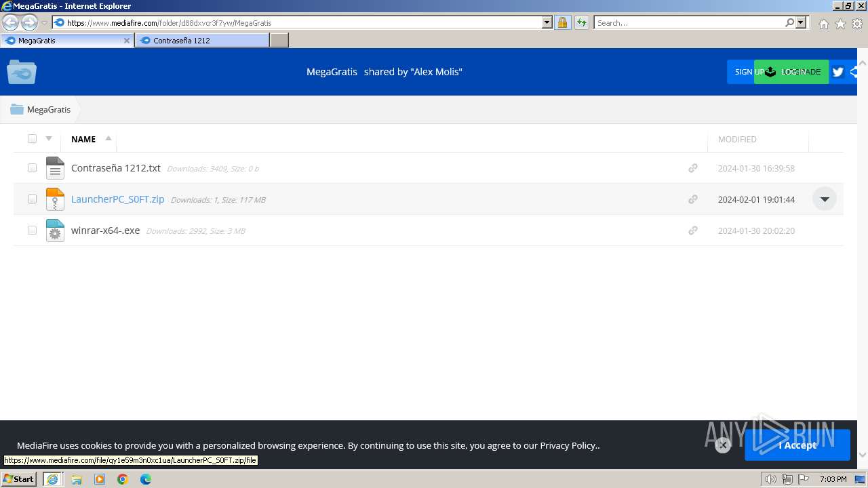This screenshot has height=488, width=868.
Task: Open a new blank tab
Action: click(279, 41)
